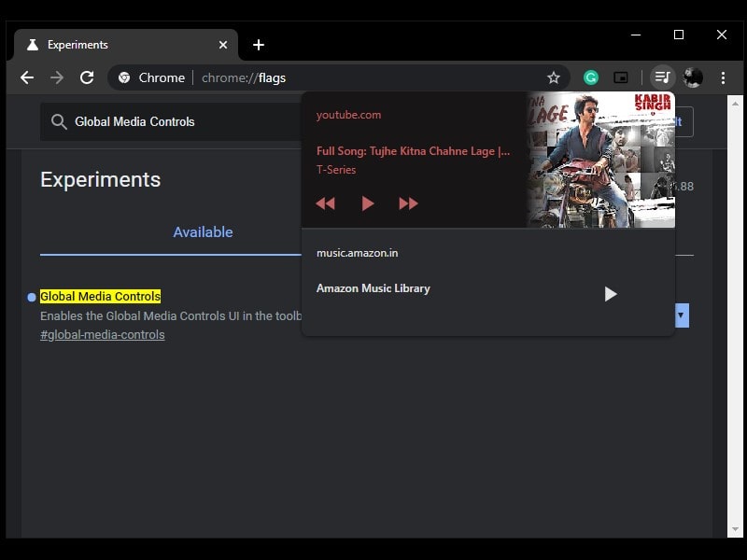Minimize the Chrome window
Screen dimensions: 747x560
[636, 35]
